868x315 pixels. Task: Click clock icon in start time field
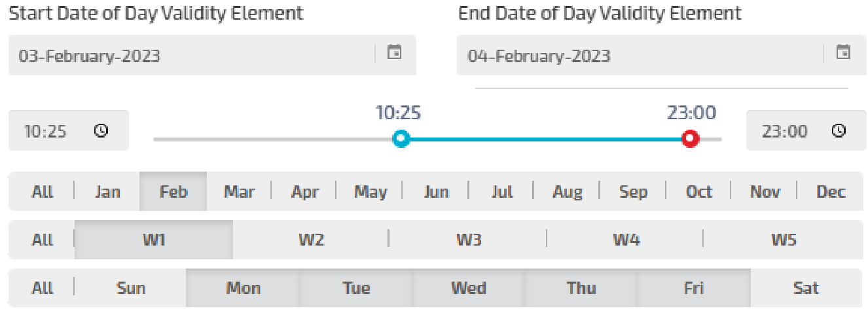tap(101, 130)
